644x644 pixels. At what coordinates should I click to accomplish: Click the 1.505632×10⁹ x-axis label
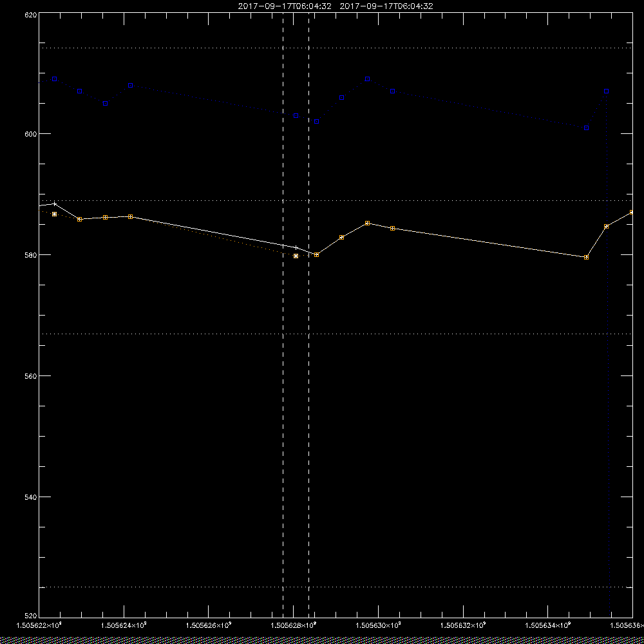click(463, 625)
